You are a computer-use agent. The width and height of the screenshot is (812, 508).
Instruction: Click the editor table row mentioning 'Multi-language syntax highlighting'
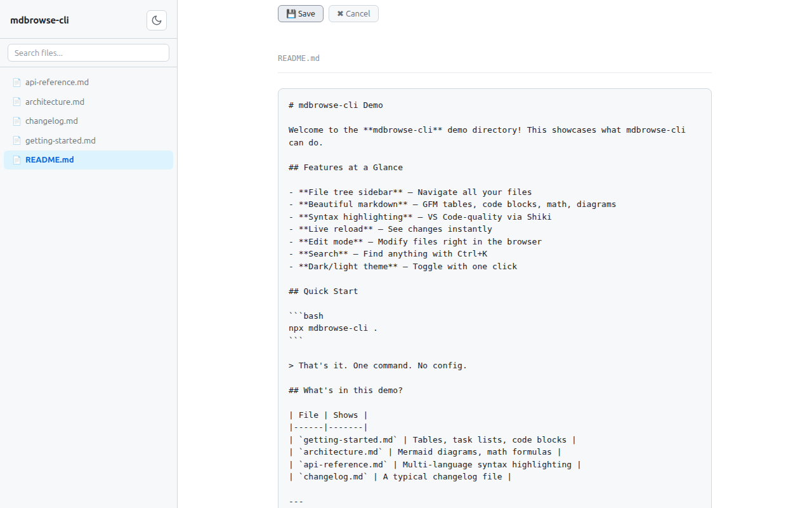(435, 465)
